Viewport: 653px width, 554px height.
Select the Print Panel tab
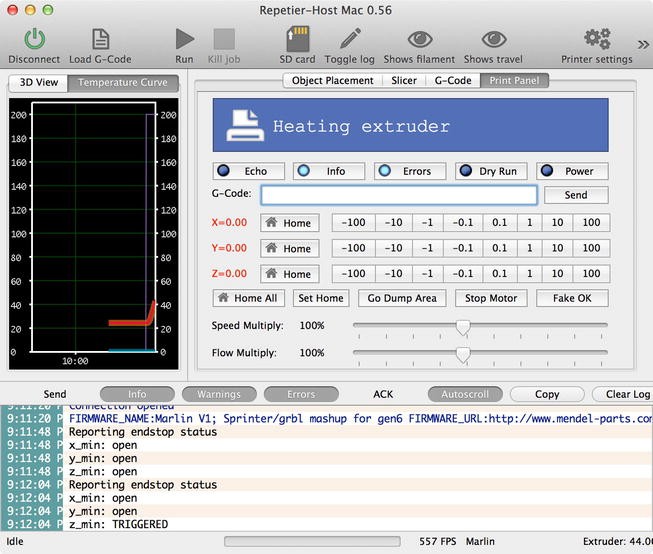pyautogui.click(x=514, y=81)
